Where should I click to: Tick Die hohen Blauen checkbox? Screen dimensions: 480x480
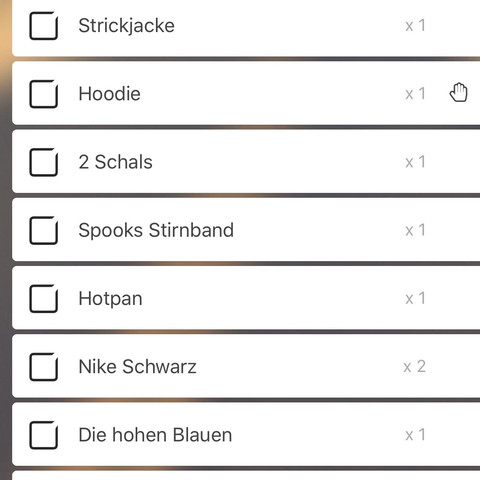point(44,435)
